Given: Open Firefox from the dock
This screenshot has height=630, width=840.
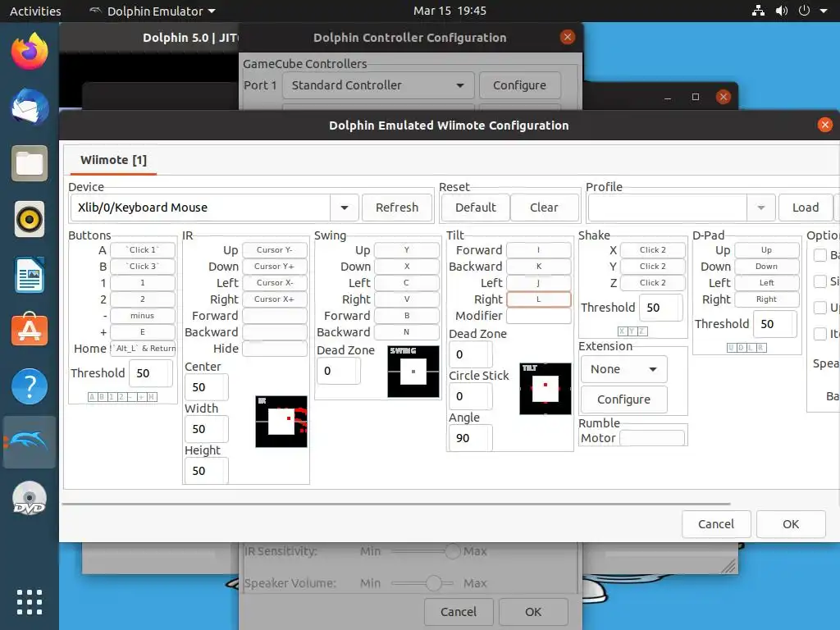Looking at the screenshot, I should (x=30, y=51).
